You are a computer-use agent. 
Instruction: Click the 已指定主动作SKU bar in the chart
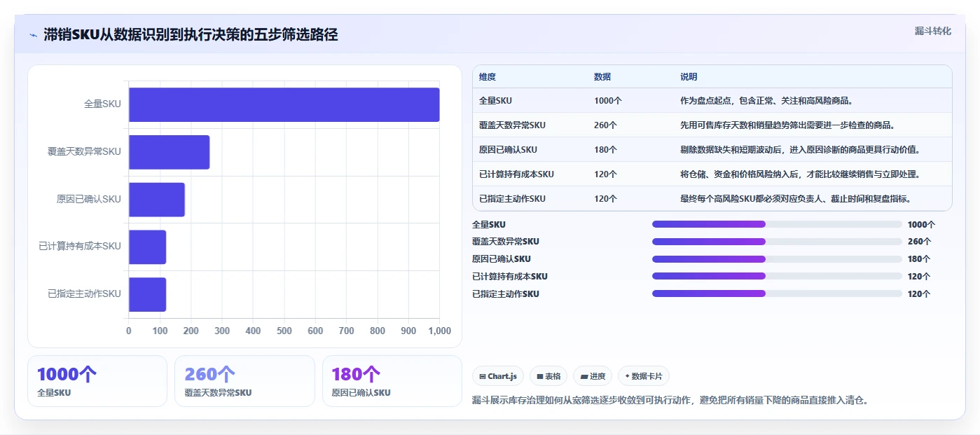[147, 294]
